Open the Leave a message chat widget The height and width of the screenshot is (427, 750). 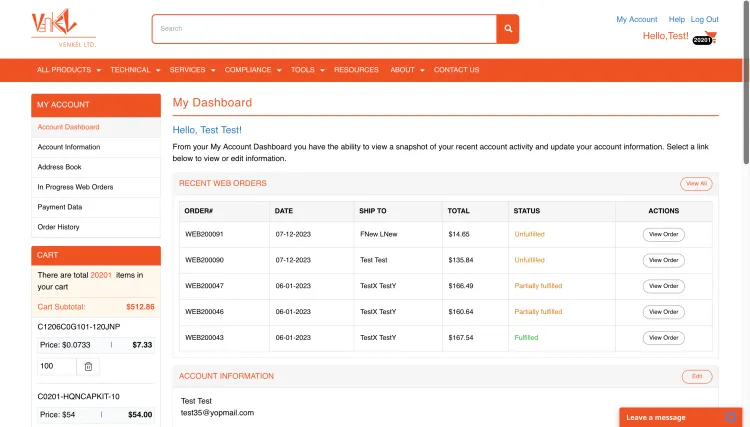click(x=681, y=417)
